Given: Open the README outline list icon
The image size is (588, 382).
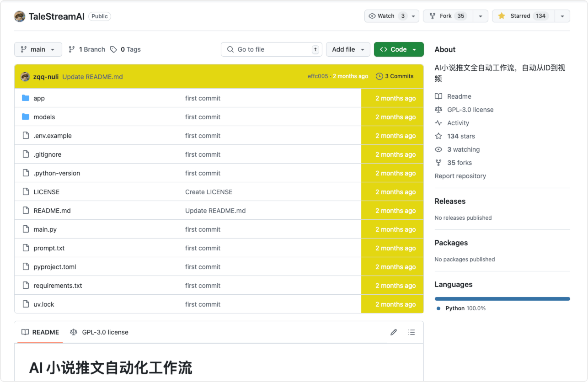Looking at the screenshot, I should (x=412, y=332).
